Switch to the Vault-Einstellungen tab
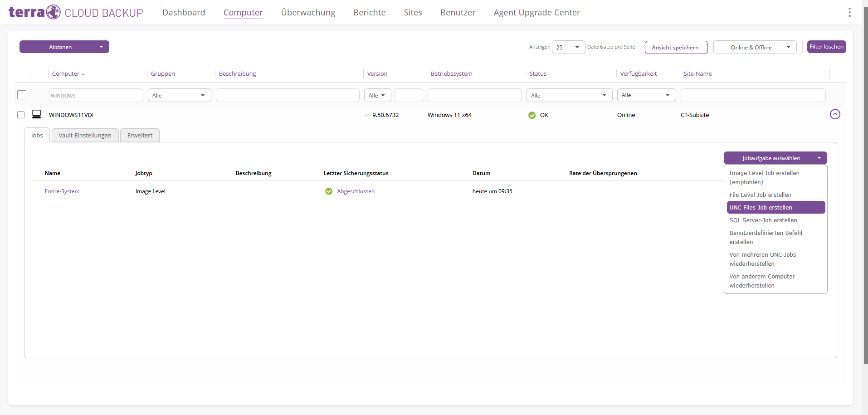 [85, 135]
